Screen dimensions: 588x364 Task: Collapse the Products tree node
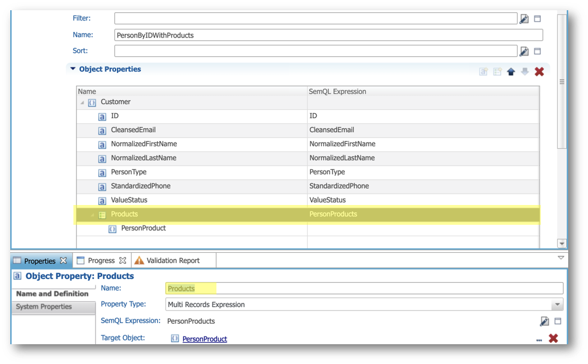point(92,215)
